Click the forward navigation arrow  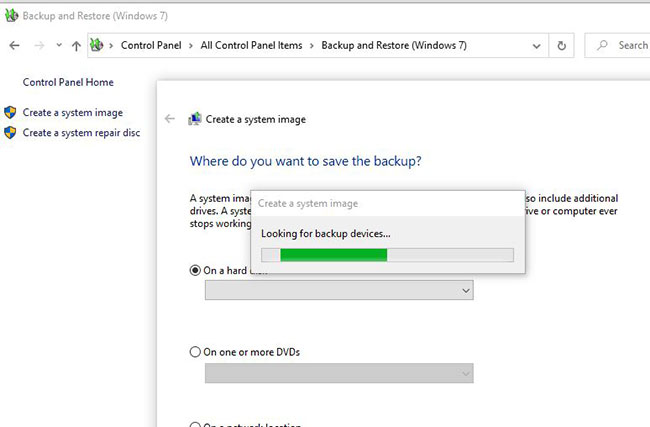39,45
